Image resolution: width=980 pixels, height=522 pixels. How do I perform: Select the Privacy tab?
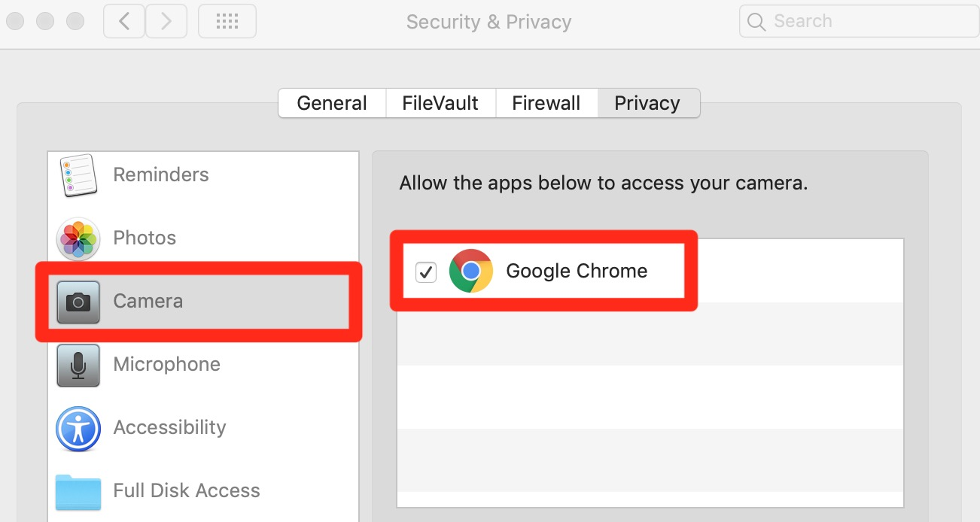coord(647,103)
